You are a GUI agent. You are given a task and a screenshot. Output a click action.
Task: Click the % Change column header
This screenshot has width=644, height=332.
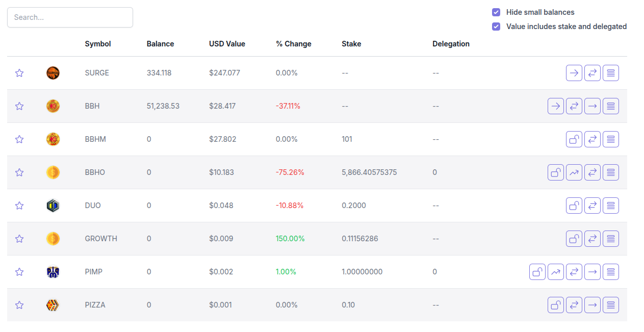pos(293,44)
